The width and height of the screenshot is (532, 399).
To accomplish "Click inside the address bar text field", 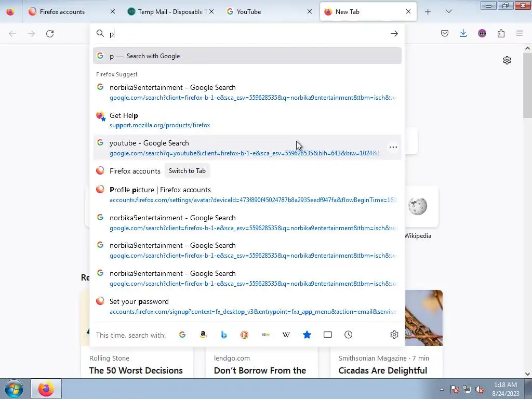I will click(x=248, y=34).
